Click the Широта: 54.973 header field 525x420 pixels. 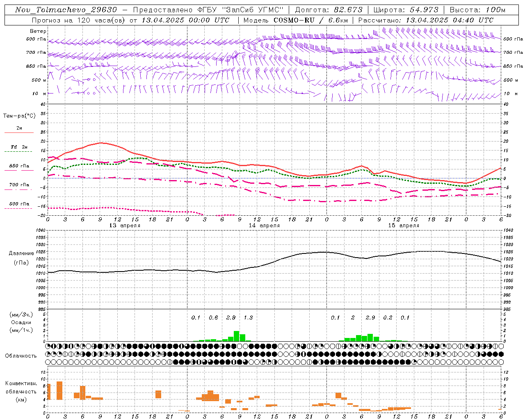click(406, 10)
